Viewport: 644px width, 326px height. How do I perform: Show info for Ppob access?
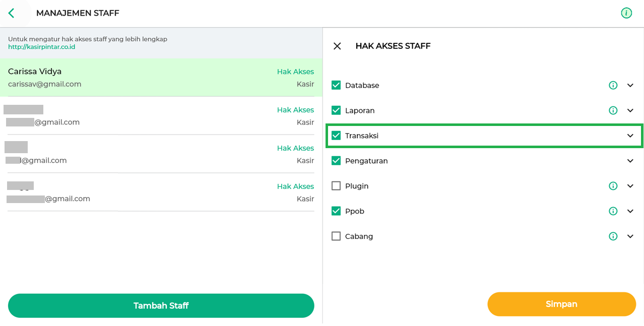(613, 212)
